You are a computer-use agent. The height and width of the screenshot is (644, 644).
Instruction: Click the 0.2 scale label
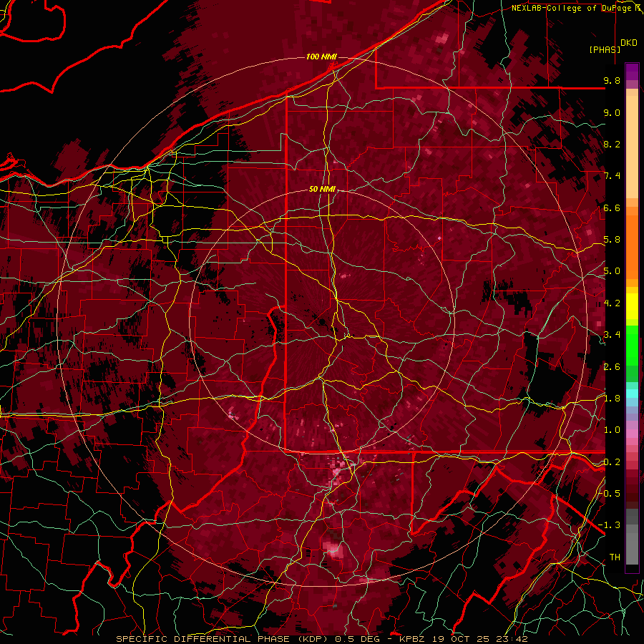pos(612,462)
